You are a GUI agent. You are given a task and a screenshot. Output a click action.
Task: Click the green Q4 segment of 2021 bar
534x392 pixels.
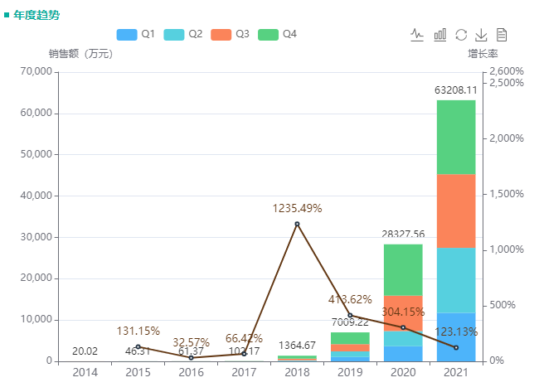coord(456,137)
